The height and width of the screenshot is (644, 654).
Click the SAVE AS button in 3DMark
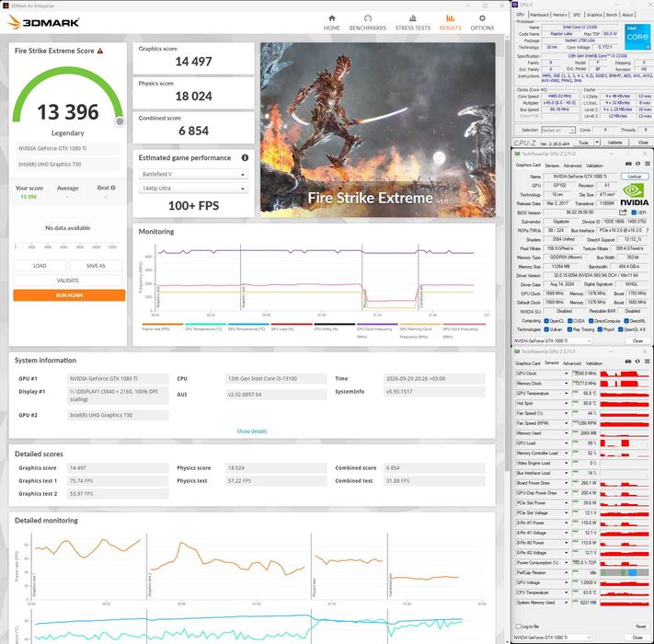click(x=96, y=266)
